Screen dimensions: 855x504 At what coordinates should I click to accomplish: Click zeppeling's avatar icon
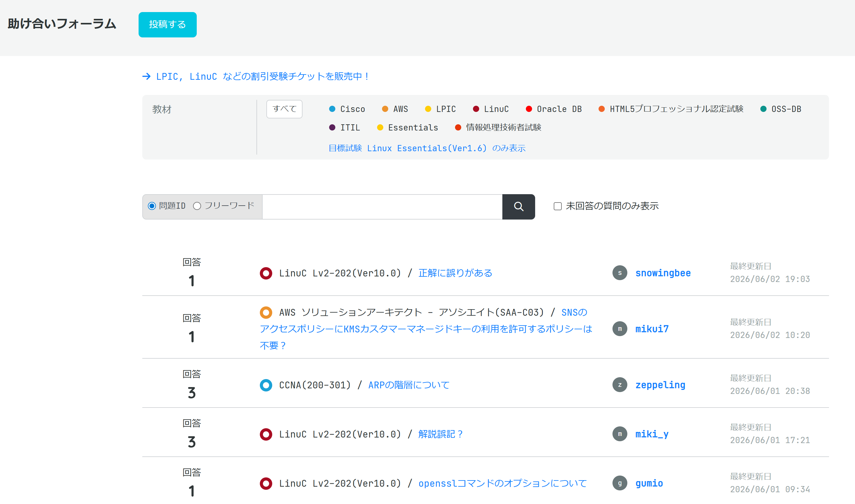[x=620, y=385]
